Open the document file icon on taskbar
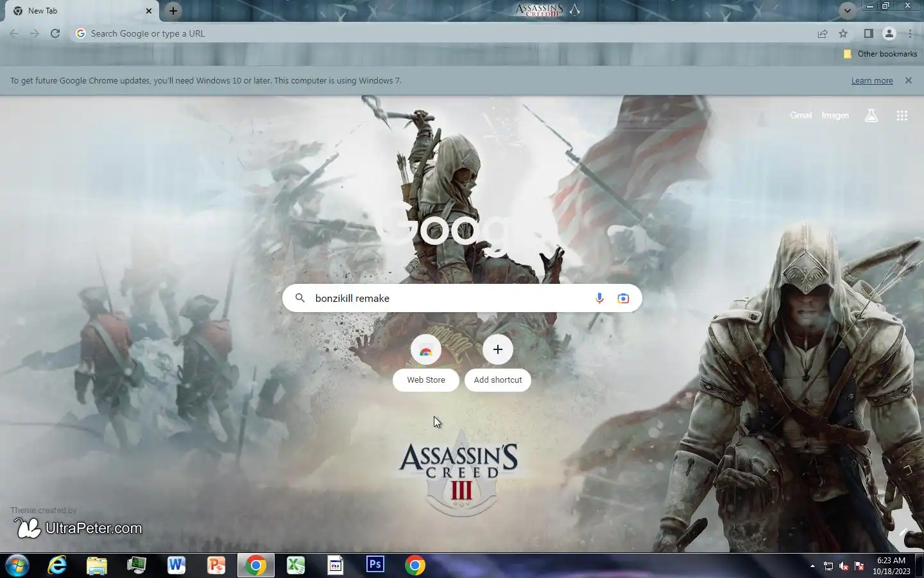Screen dimensions: 924x578 [x=336, y=565]
